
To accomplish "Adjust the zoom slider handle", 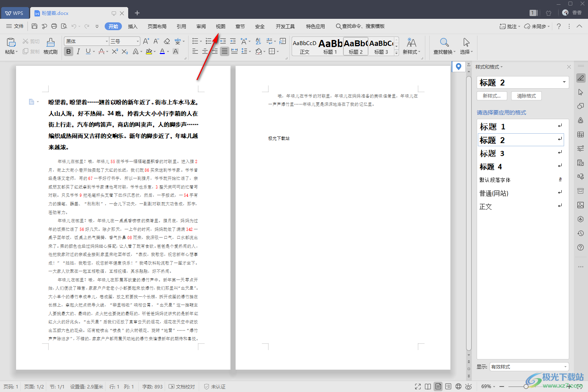I will coord(526,387).
